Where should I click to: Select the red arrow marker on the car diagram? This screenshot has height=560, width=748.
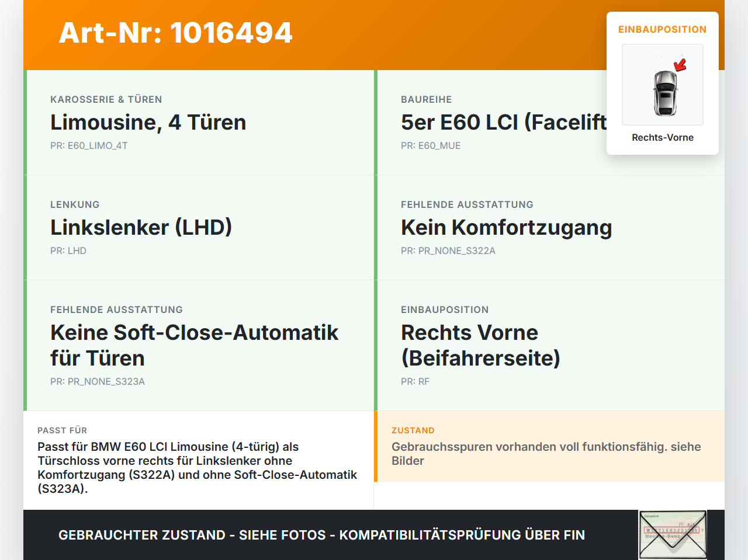(679, 64)
